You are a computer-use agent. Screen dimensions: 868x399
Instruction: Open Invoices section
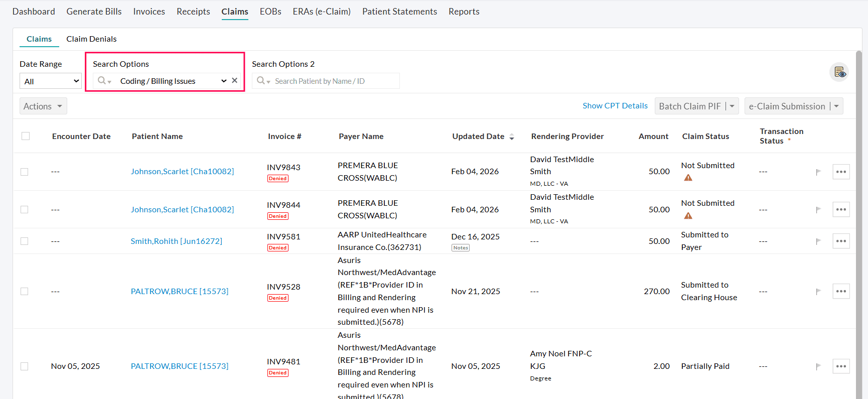[149, 11]
